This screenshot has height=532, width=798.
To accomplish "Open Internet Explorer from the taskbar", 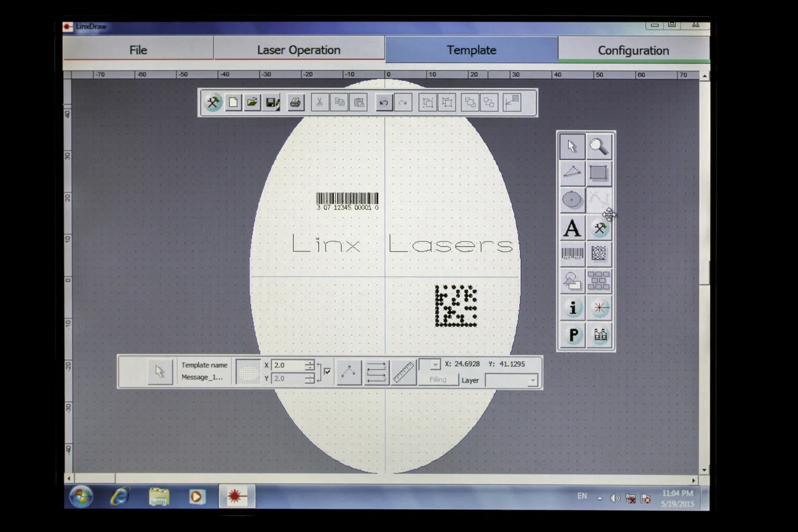I will click(x=120, y=496).
